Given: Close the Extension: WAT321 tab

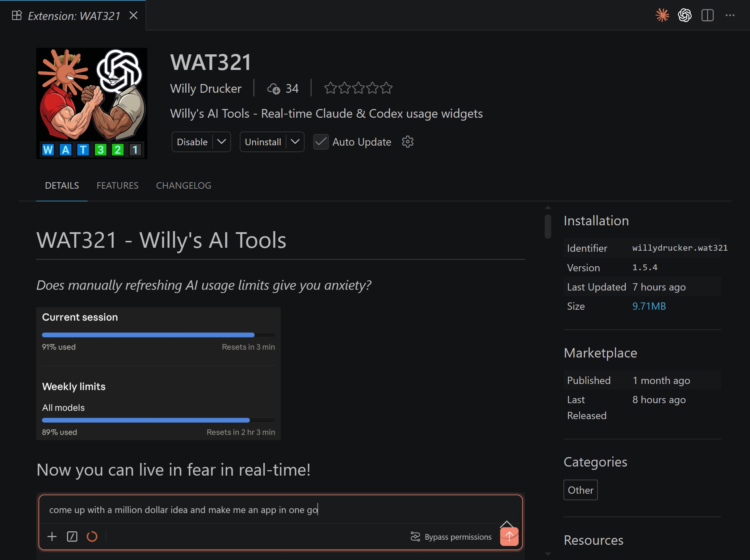Looking at the screenshot, I should tap(134, 15).
